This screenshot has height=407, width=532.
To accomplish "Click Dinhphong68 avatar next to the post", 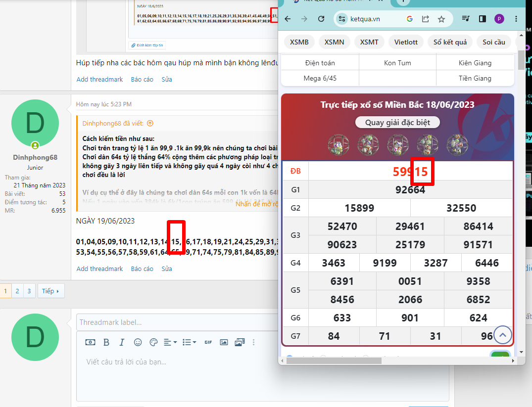I will [35, 123].
